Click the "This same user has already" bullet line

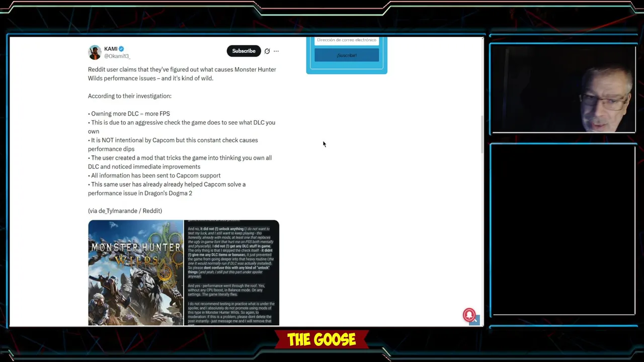coord(167,189)
